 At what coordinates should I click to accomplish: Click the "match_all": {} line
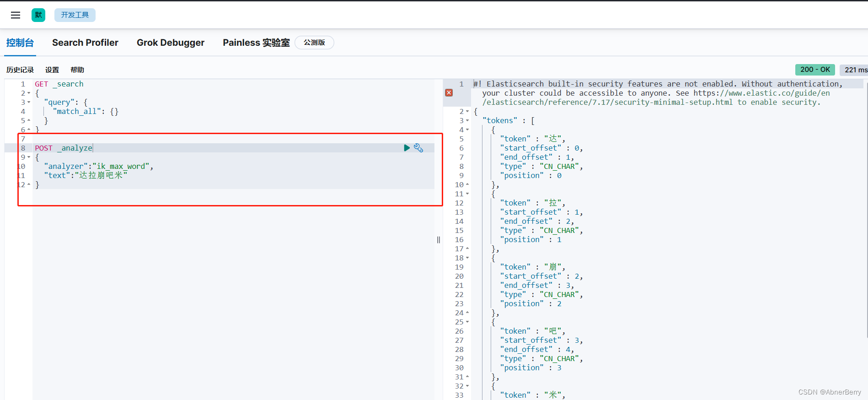pos(86,111)
